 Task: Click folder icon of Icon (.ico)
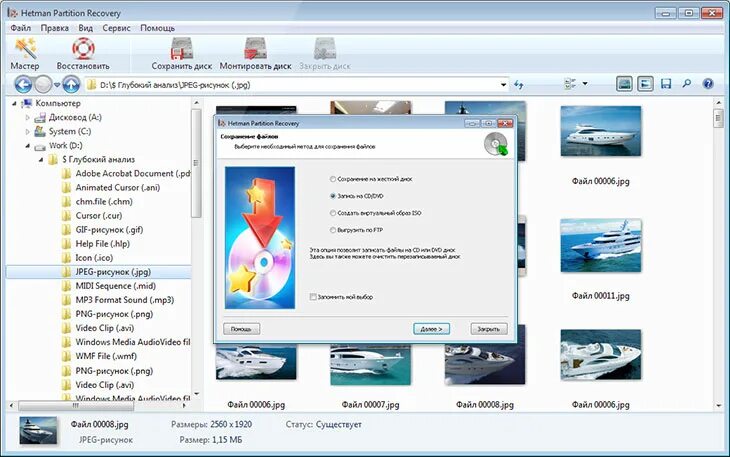coord(67,258)
